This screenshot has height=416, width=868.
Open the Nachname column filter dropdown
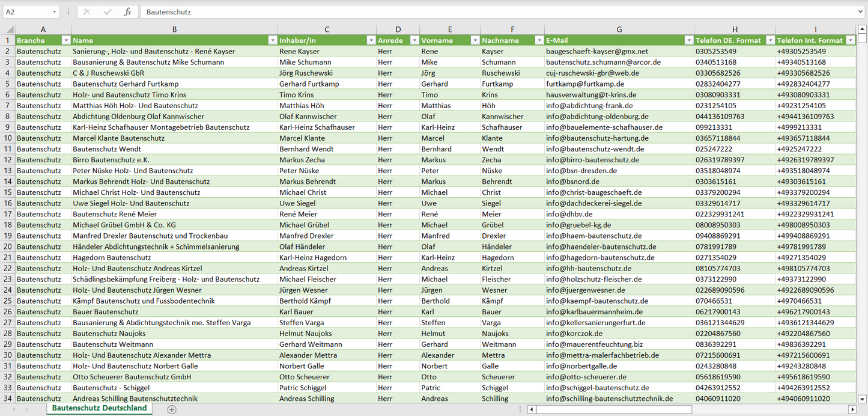(x=538, y=40)
